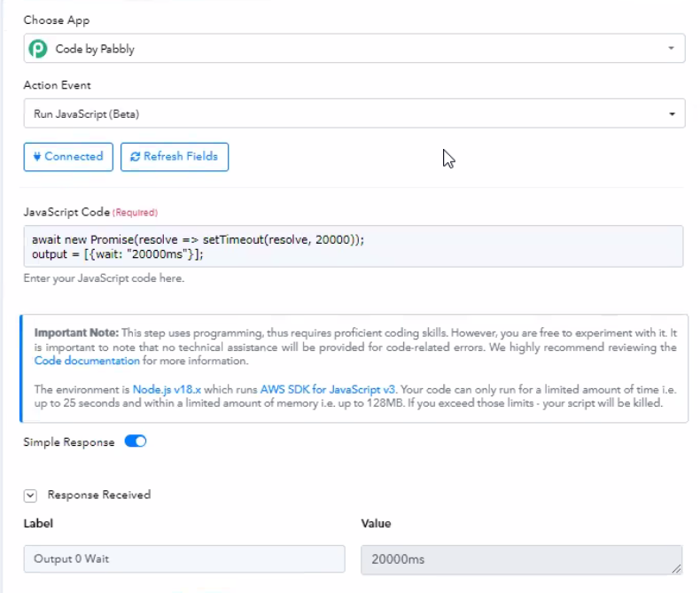Screen dimensions: 700x593
Task: Click the resize handle of Value field
Action: pyautogui.click(x=676, y=568)
